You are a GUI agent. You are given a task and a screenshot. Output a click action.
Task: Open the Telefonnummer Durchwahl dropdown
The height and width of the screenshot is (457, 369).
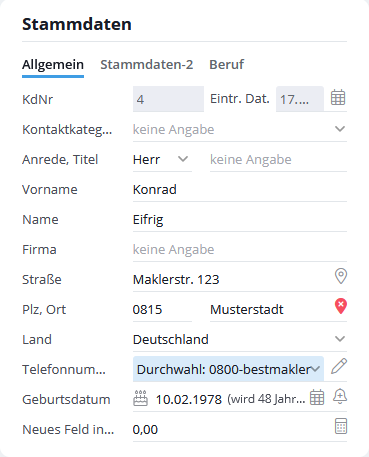228,369
